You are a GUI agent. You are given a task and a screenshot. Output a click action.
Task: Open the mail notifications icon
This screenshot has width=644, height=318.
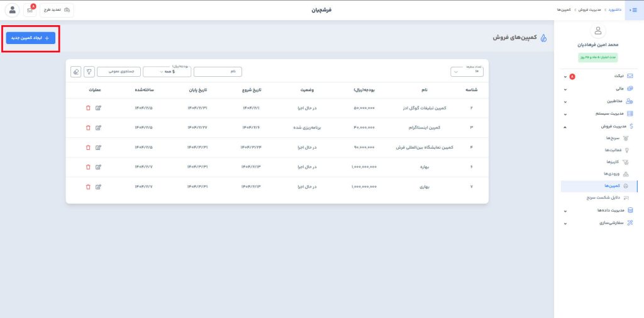30,10
